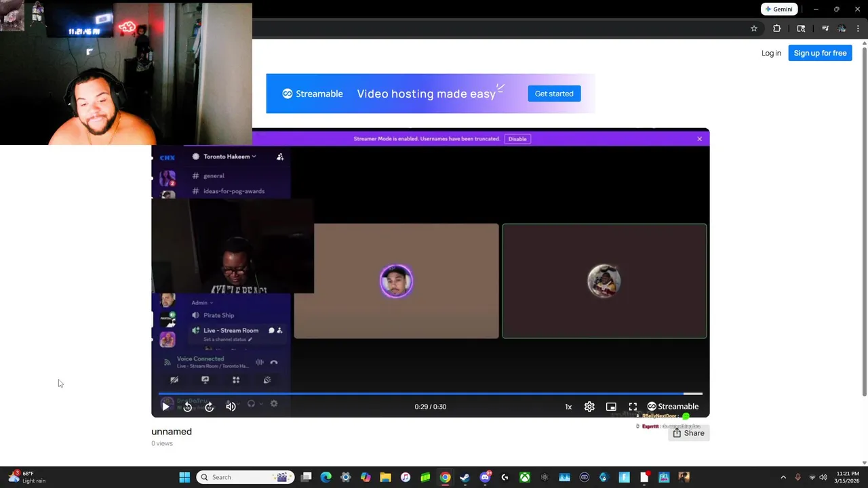Image resolution: width=868 pixels, height=488 pixels.
Task: Open Wi-Fi network settings tray icon
Action: 812,477
